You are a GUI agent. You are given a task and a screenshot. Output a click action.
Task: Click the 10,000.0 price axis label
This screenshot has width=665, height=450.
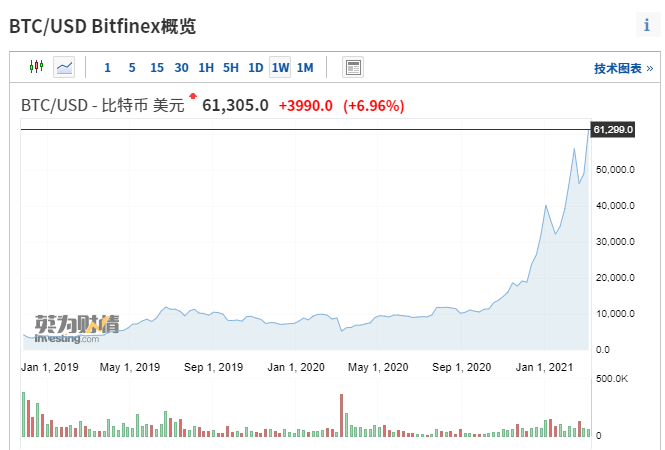tap(615, 314)
